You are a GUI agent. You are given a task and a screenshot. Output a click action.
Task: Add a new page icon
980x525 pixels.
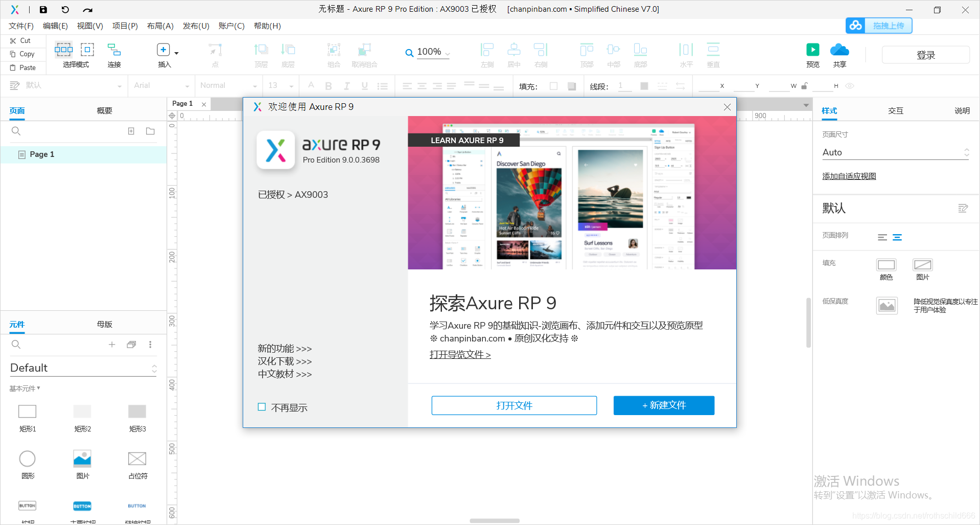pos(131,131)
